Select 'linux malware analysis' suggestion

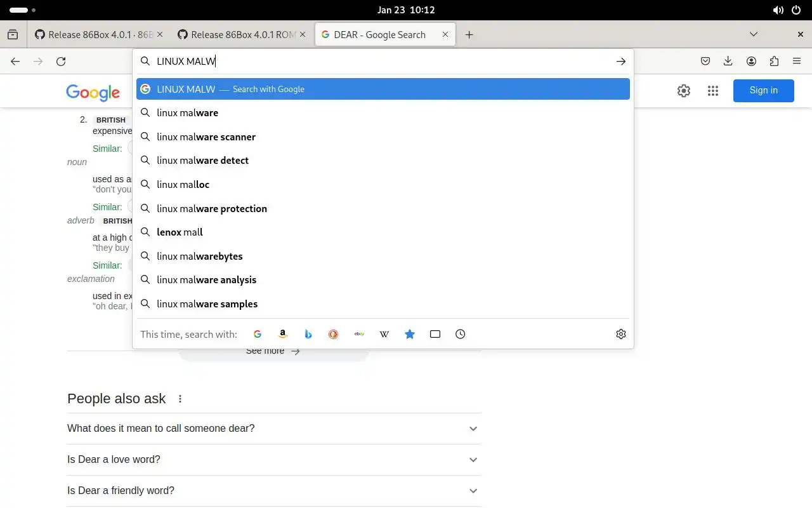click(x=383, y=280)
